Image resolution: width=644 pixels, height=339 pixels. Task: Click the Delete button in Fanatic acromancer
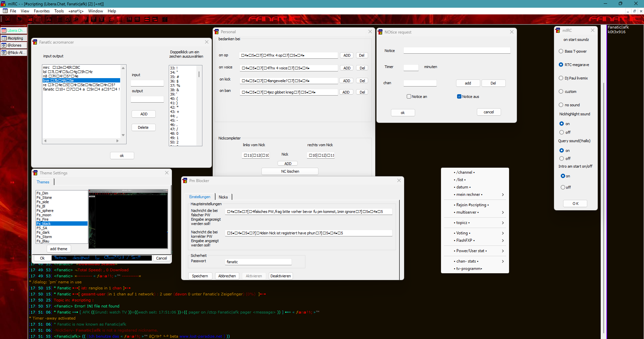click(143, 127)
